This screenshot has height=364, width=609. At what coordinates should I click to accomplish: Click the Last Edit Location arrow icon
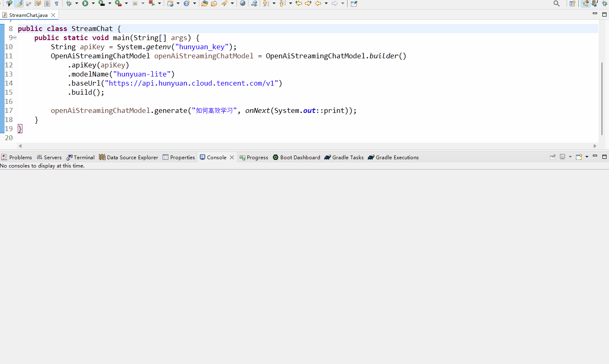(298, 3)
